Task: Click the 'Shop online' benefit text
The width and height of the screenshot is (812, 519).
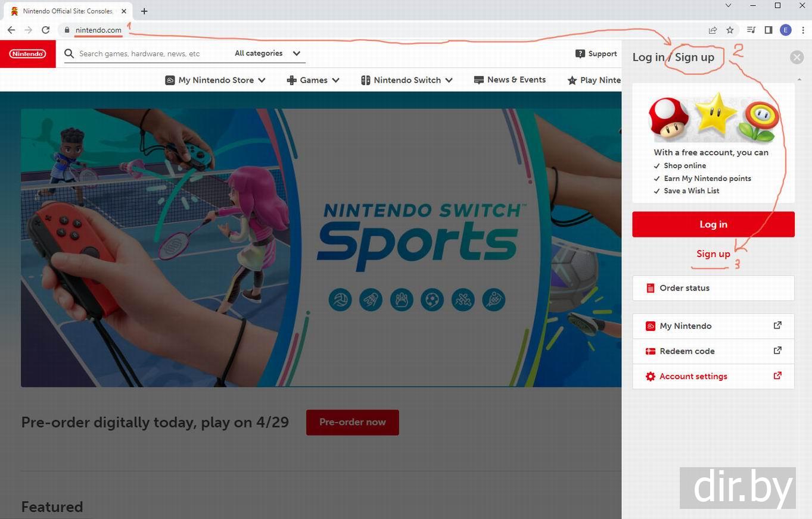Action: coord(685,165)
